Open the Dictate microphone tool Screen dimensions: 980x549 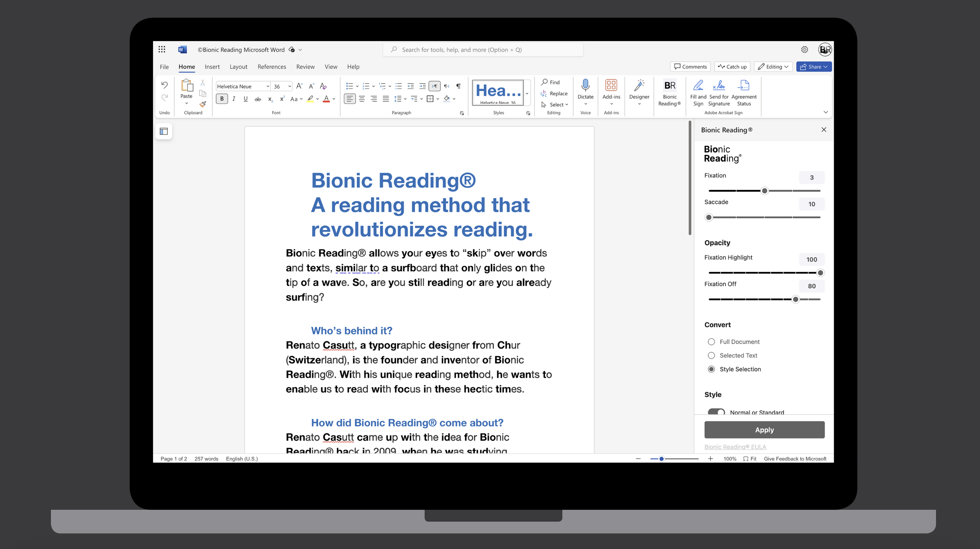(585, 85)
